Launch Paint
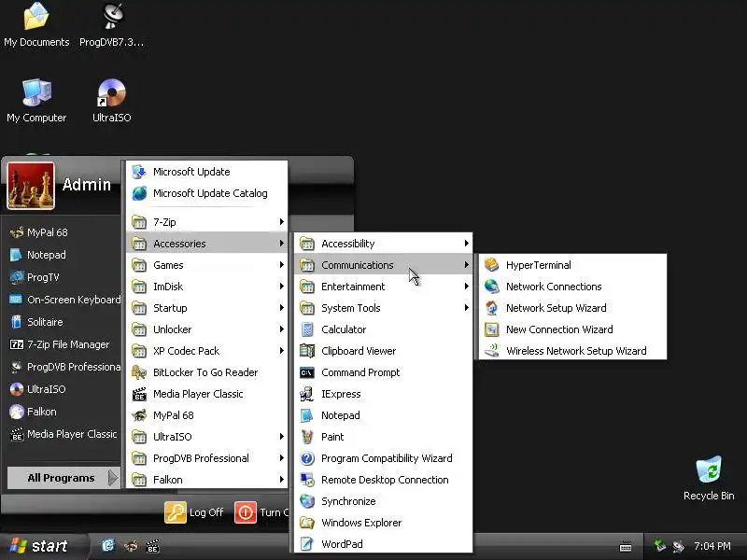 [x=383, y=437]
